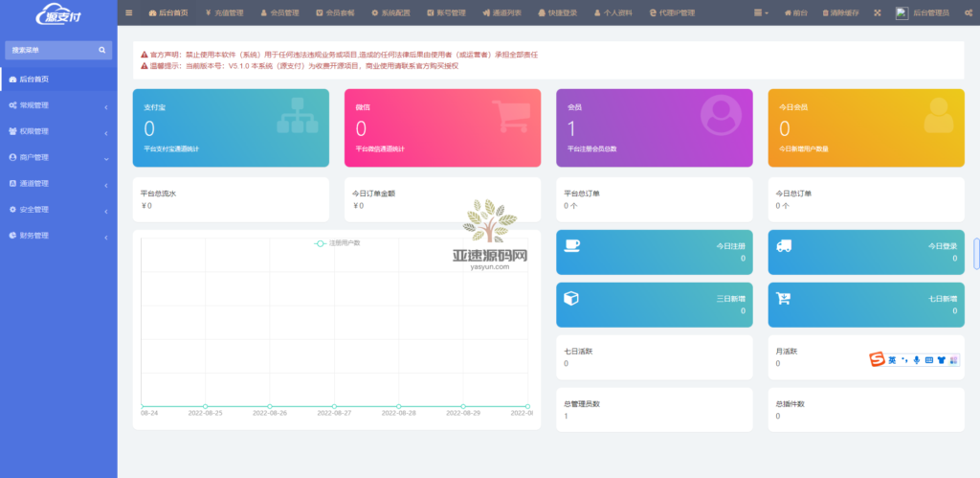Click the punctuation icon in IME bar
The height and width of the screenshot is (478, 980).
tap(904, 360)
